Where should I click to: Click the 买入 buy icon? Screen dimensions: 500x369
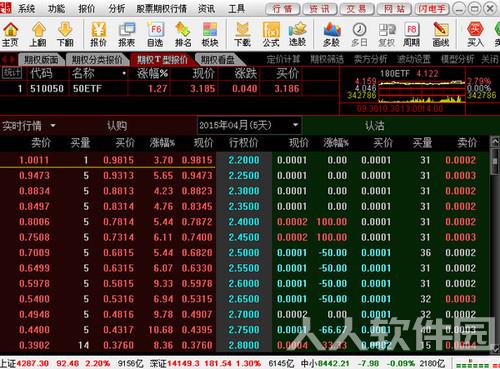[x=475, y=34]
